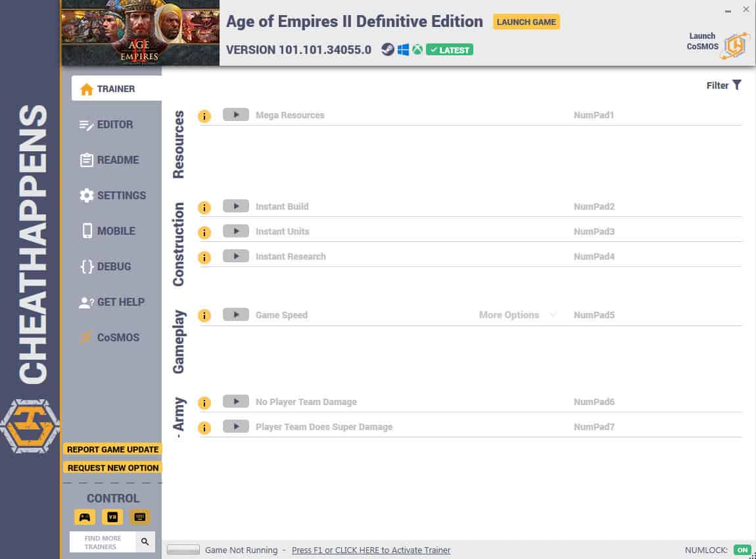Open info for Instant Build
The image size is (756, 559).
(204, 207)
